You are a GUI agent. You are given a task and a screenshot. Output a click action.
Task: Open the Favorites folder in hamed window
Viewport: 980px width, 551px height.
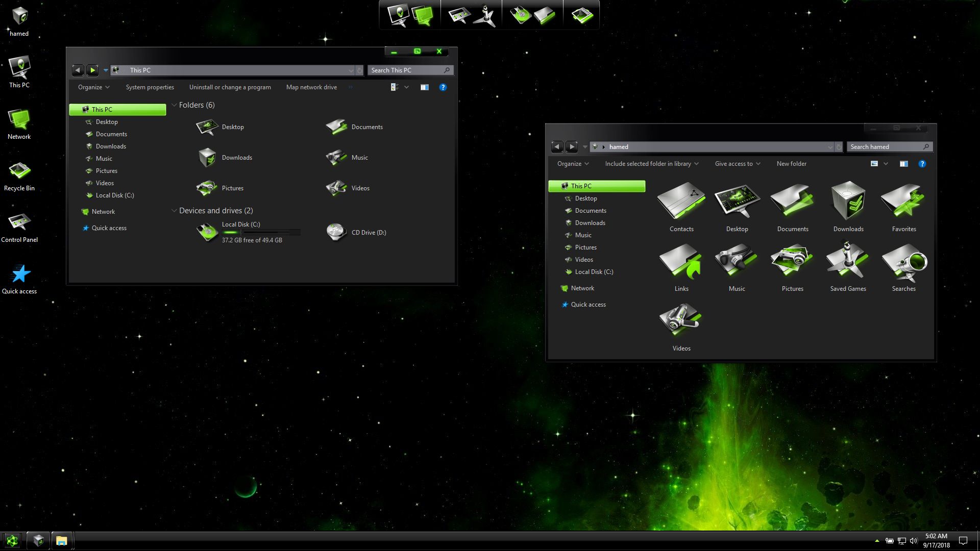pos(903,203)
